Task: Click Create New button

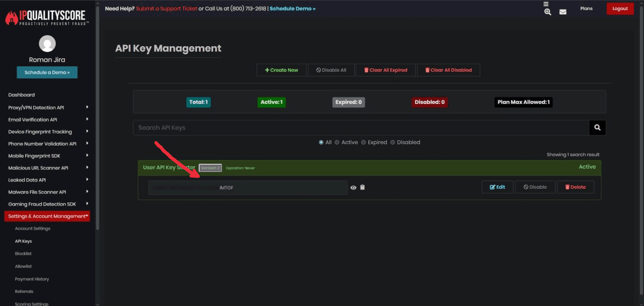Action: [281, 70]
